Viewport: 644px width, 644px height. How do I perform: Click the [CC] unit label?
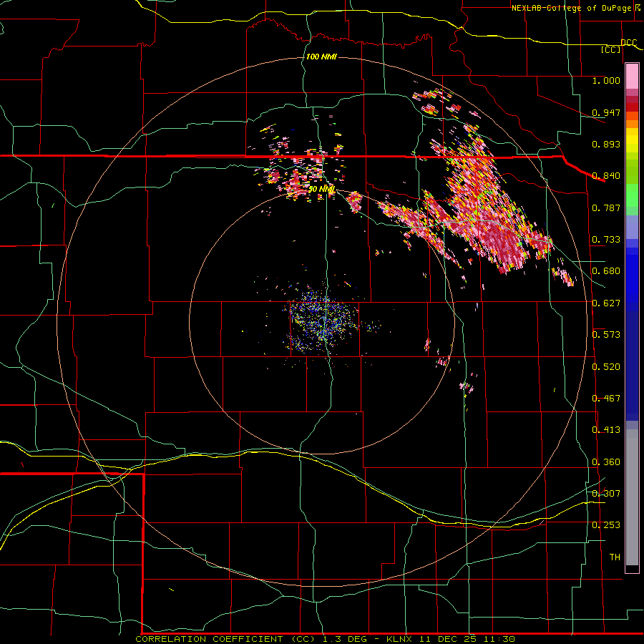point(611,49)
